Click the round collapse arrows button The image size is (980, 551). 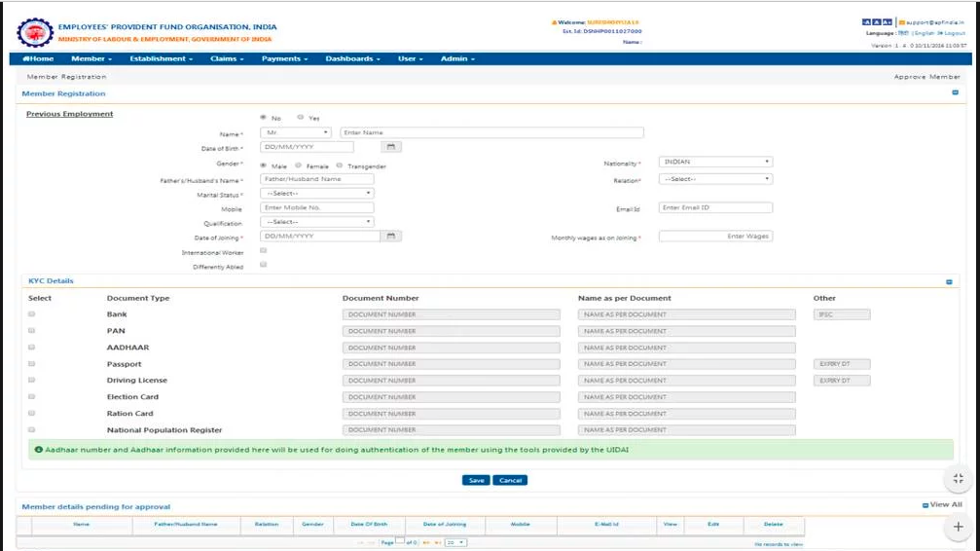tap(959, 478)
